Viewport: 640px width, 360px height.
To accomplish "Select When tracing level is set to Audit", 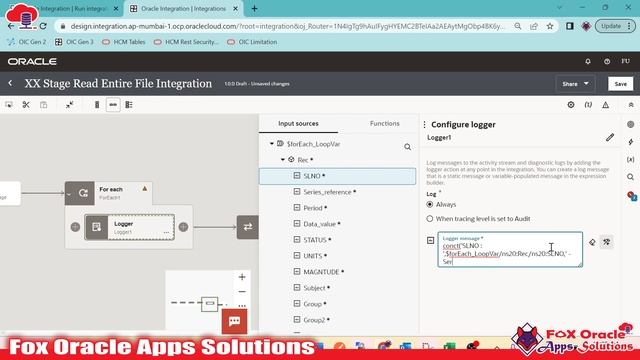I will [x=430, y=219].
